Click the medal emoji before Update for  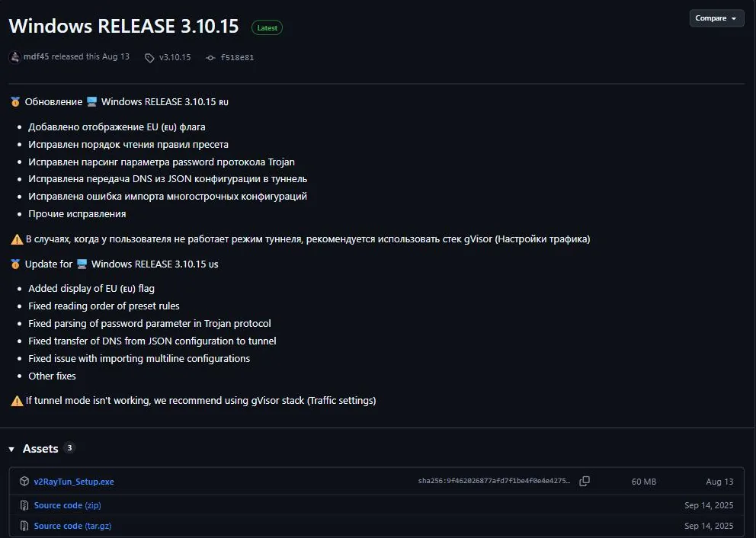point(15,264)
